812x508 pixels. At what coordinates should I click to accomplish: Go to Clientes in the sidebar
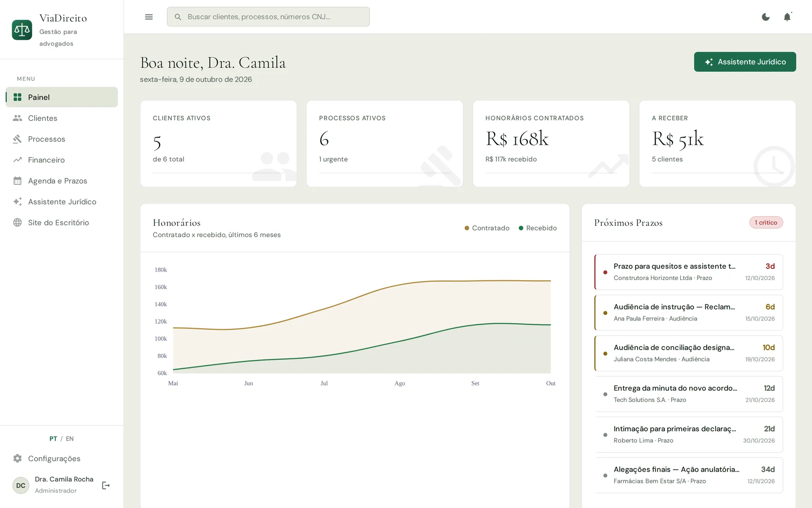[62, 118]
